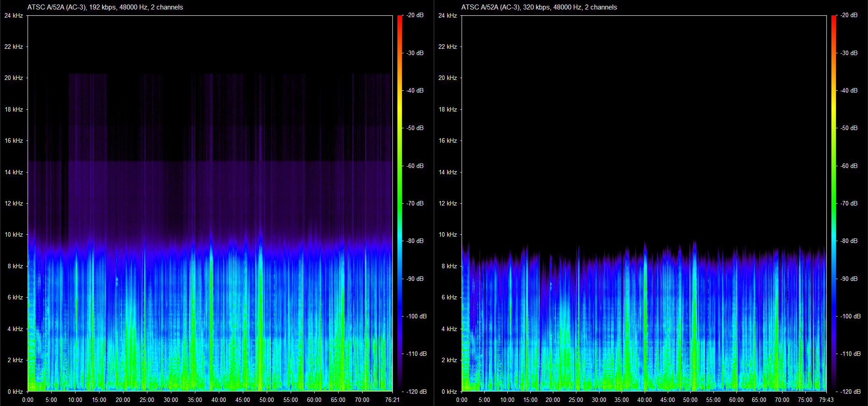Click the right plot's 20:00 time label

pyautogui.click(x=553, y=400)
